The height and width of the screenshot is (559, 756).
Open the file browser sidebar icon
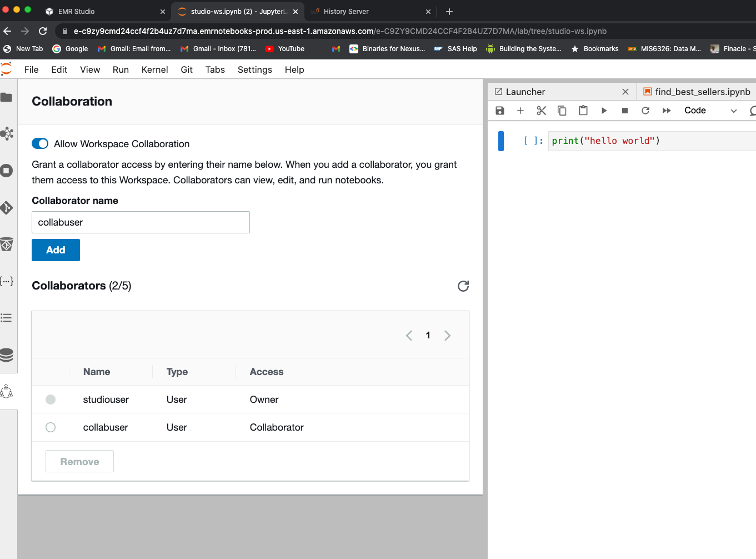[x=7, y=97]
